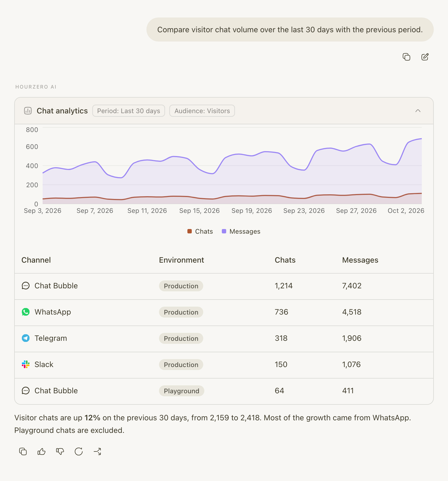Click the Slack channel icon
The height and width of the screenshot is (481, 448).
click(x=26, y=365)
